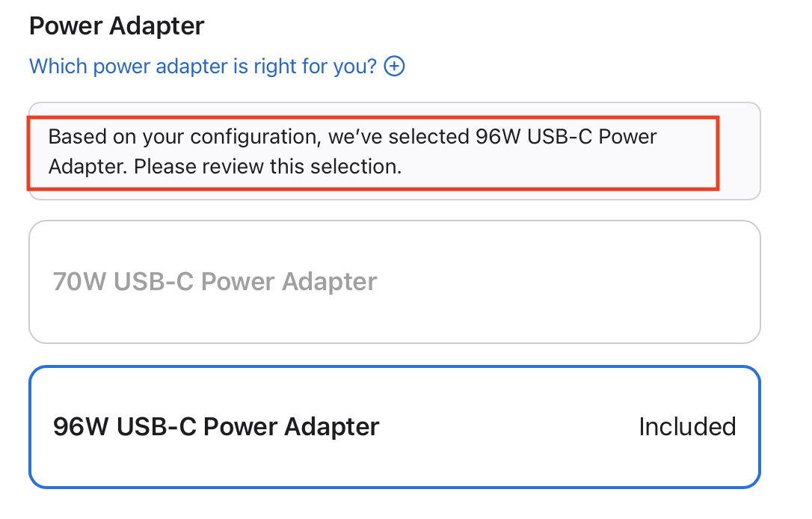
Task: Click the Power Adapter section heading
Action: [117, 26]
